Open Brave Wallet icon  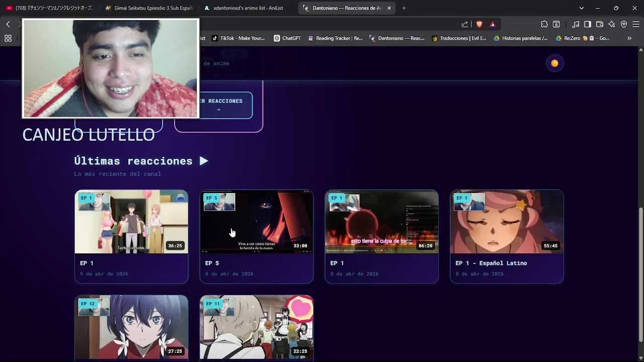600,24
